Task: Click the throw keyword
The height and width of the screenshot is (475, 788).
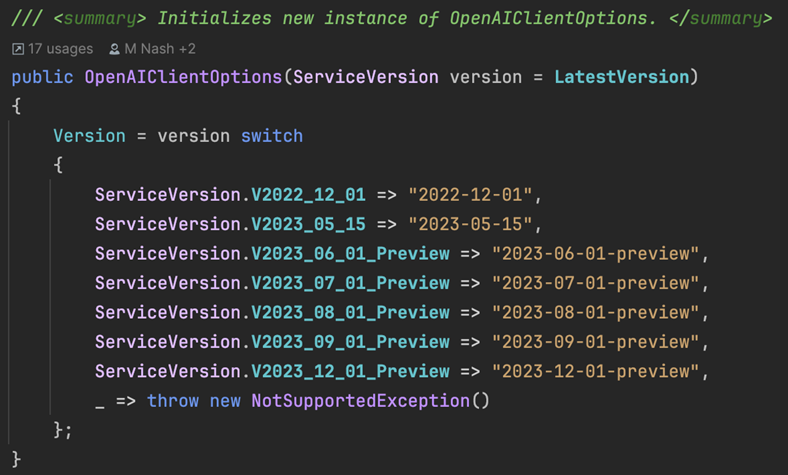Action: coord(173,401)
